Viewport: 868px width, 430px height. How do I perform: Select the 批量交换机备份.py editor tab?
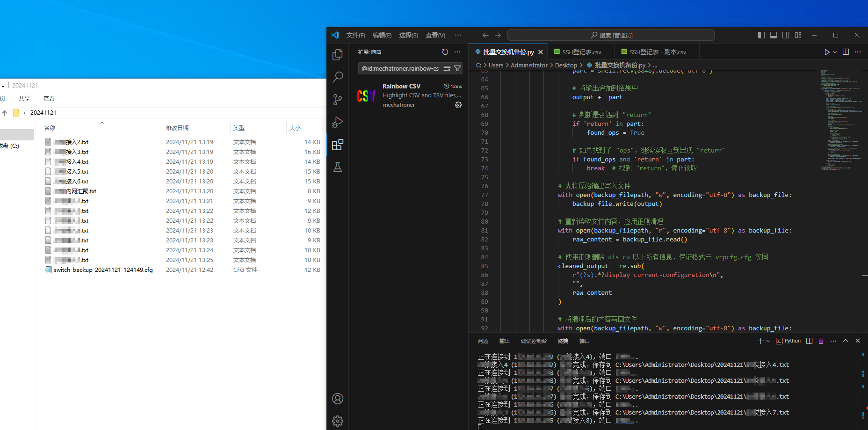click(x=508, y=52)
